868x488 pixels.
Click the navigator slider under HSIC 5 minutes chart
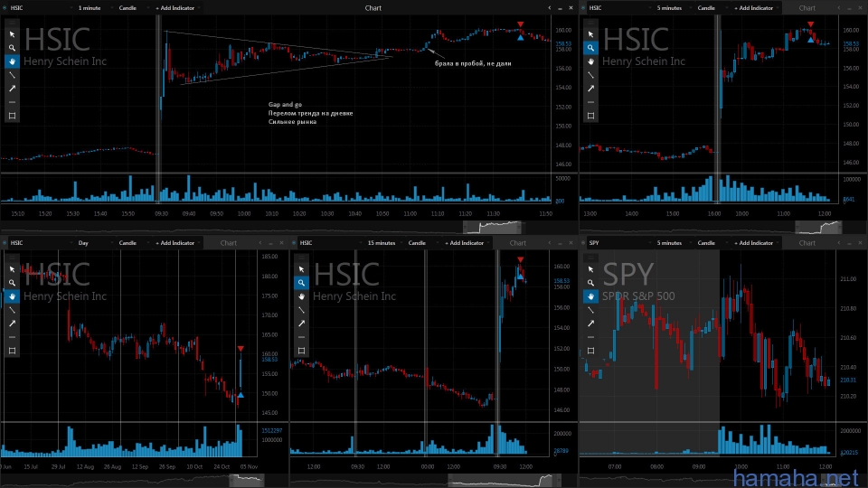coord(819,227)
